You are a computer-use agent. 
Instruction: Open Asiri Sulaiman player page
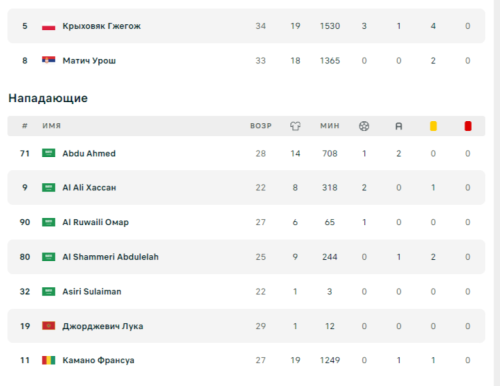point(92,292)
